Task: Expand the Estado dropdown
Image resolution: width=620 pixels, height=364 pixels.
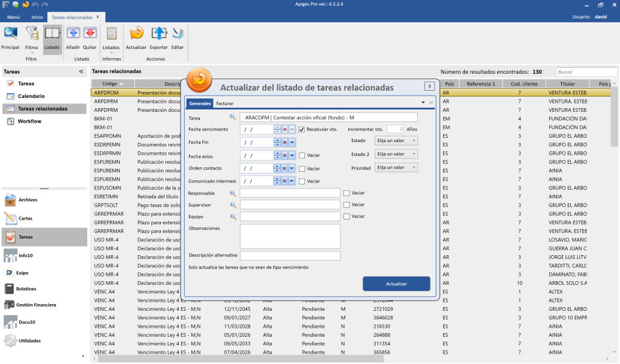Action: (x=396, y=140)
